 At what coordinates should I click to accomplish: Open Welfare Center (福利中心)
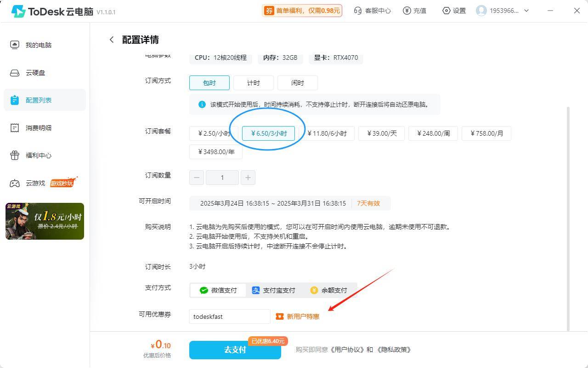pyautogui.click(x=45, y=155)
